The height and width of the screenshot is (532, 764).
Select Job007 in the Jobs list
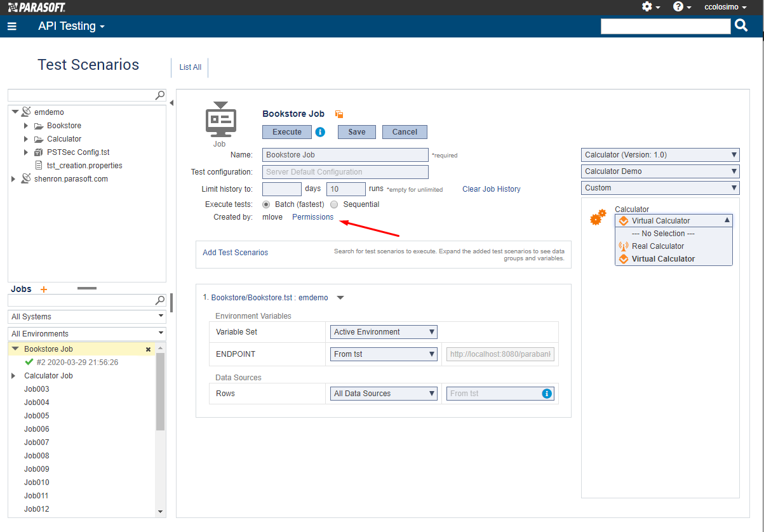(x=37, y=442)
